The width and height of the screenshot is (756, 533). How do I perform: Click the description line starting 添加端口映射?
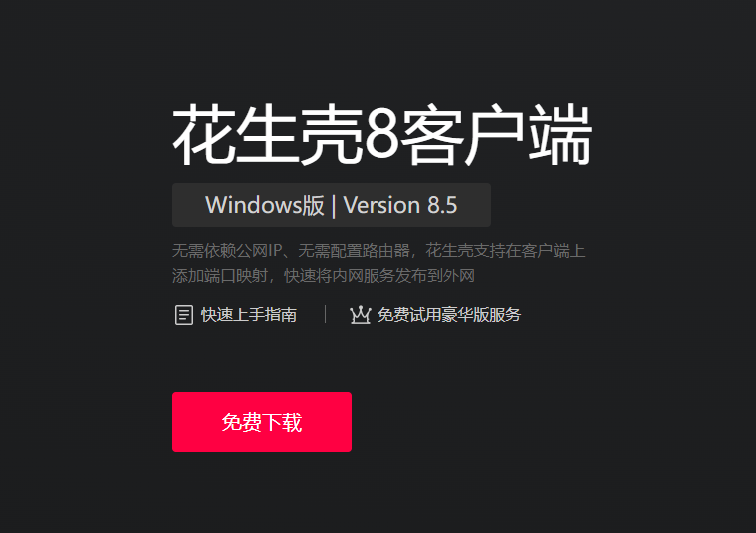(x=324, y=276)
